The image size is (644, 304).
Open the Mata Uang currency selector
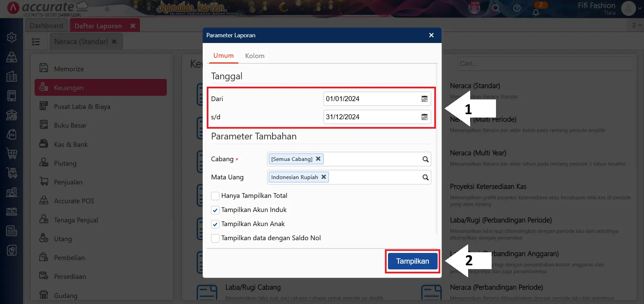pyautogui.click(x=425, y=177)
